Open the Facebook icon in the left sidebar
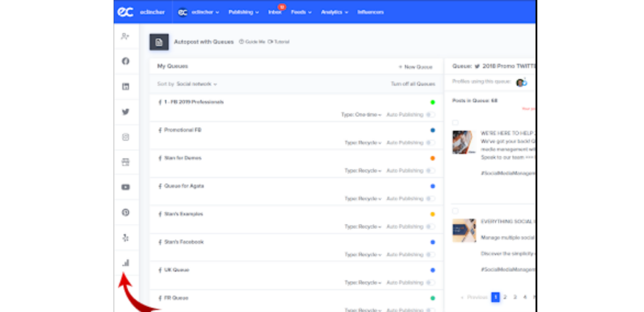This screenshot has width=644, height=312. click(126, 61)
